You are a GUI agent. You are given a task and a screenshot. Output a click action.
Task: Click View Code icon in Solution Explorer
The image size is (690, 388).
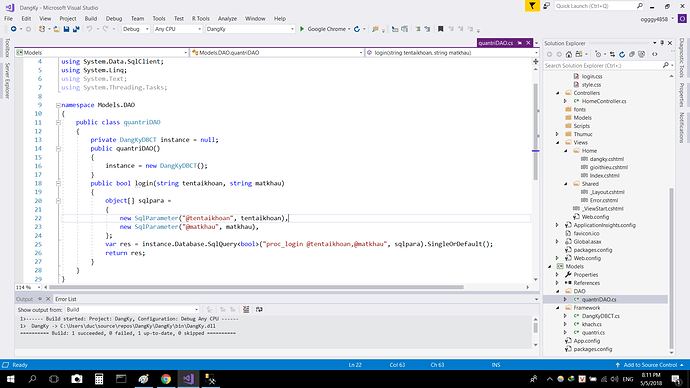tap(655, 55)
